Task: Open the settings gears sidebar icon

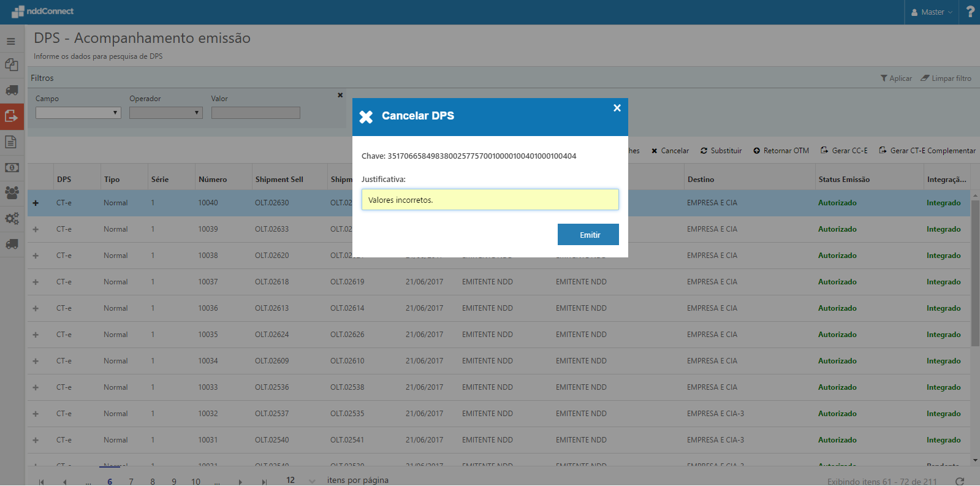Action: [x=12, y=218]
